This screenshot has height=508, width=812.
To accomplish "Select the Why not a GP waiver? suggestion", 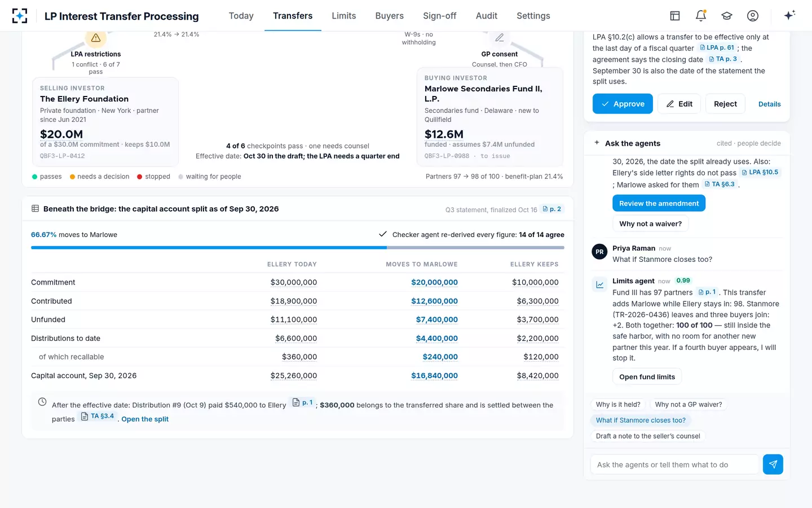I will 688,404.
